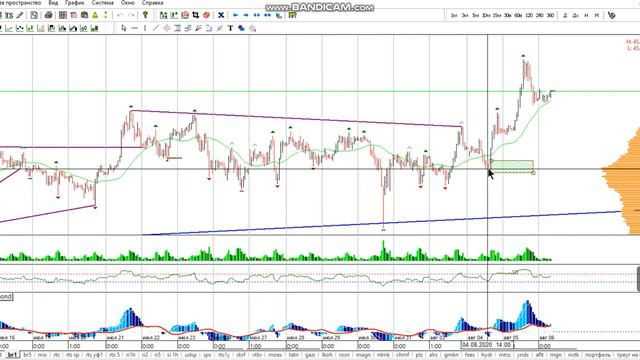Click the blue ascending support line
The height and width of the screenshot is (360, 640).
tap(382, 223)
